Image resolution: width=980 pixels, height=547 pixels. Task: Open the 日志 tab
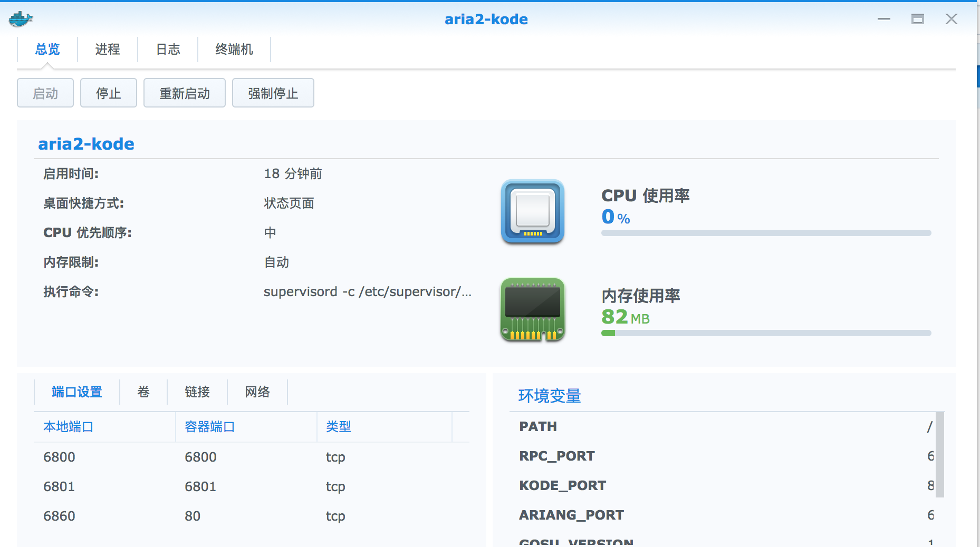point(168,50)
